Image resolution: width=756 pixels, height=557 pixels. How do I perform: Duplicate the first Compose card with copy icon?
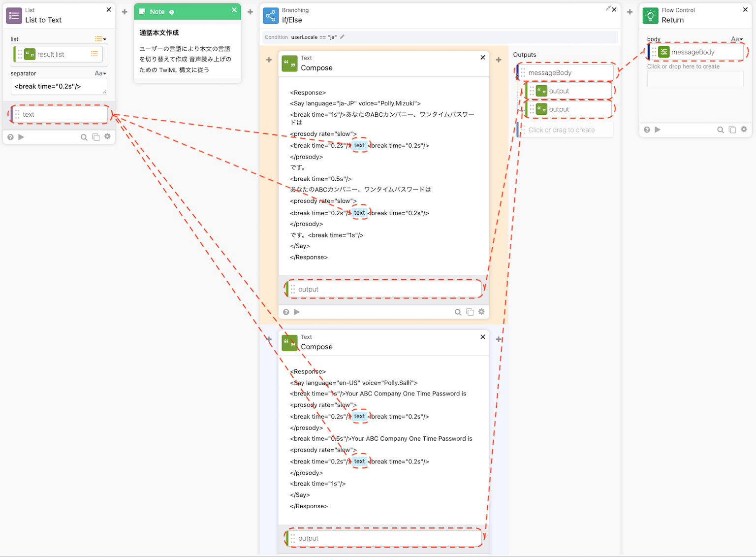click(x=470, y=312)
